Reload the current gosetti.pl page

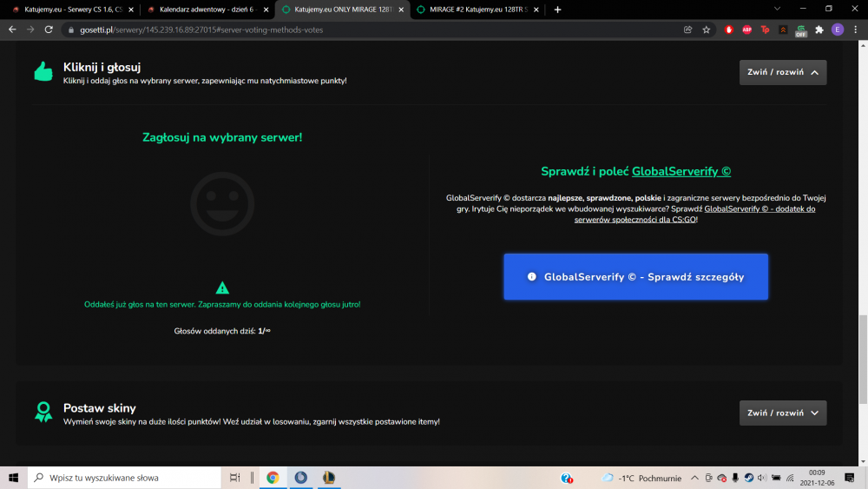(x=49, y=30)
